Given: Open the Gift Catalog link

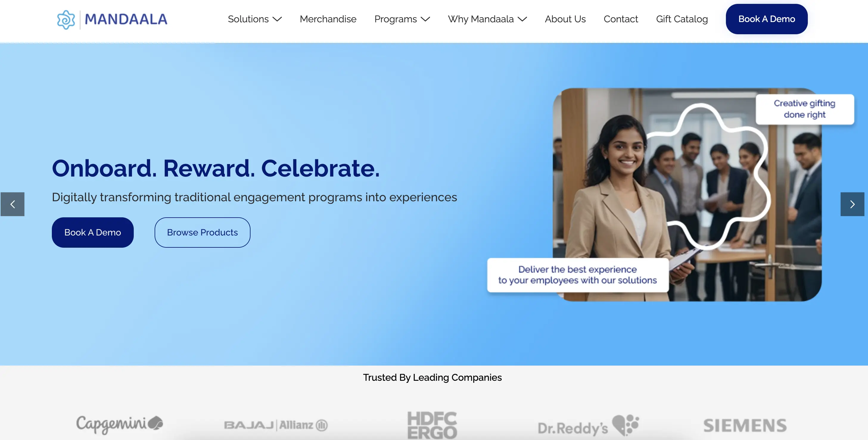Looking at the screenshot, I should 682,19.
